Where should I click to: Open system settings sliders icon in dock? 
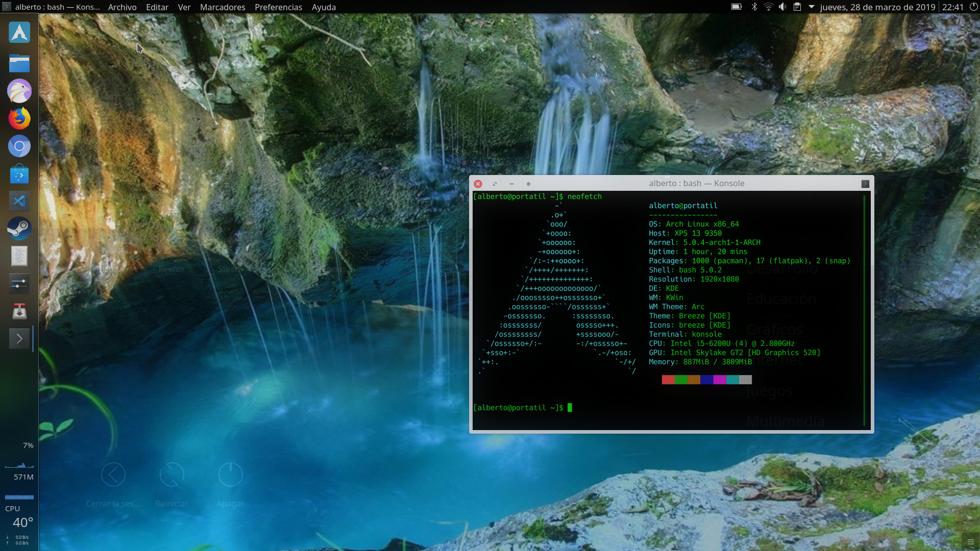(19, 284)
